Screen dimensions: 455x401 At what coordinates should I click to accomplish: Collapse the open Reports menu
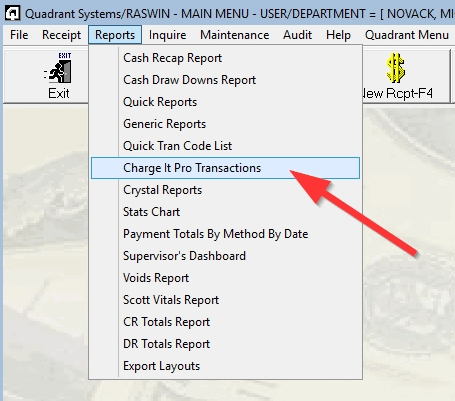coord(115,35)
